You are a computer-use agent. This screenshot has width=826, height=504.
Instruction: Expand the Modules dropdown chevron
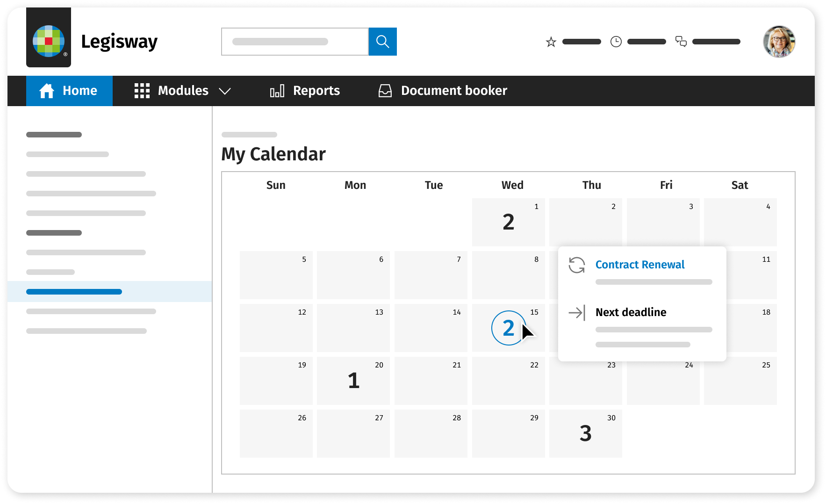(x=225, y=91)
